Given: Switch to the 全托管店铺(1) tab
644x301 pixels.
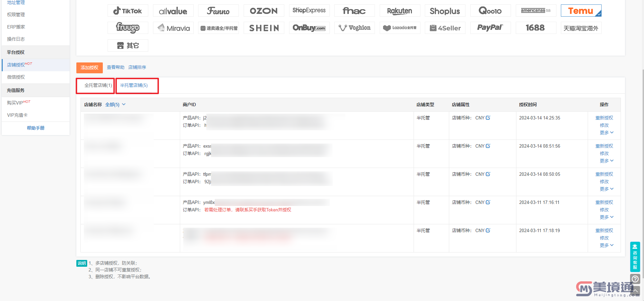Looking at the screenshot, I should [98, 86].
